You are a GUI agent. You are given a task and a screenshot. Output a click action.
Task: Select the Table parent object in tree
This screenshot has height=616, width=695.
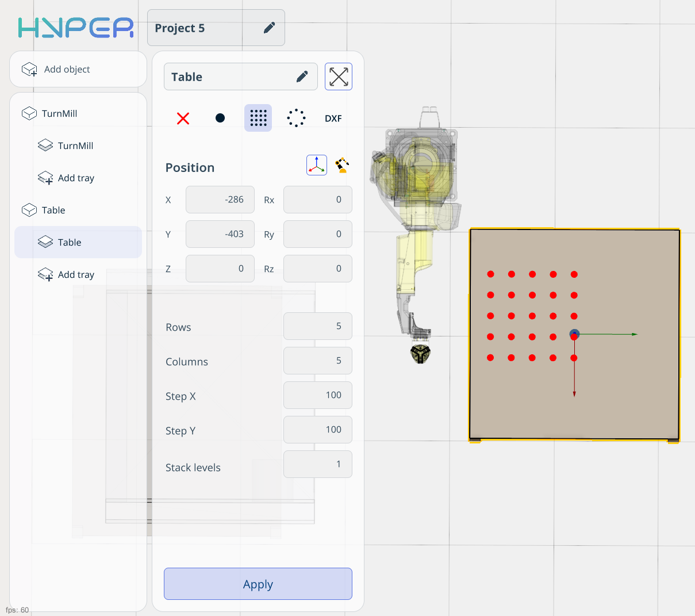[x=53, y=210]
